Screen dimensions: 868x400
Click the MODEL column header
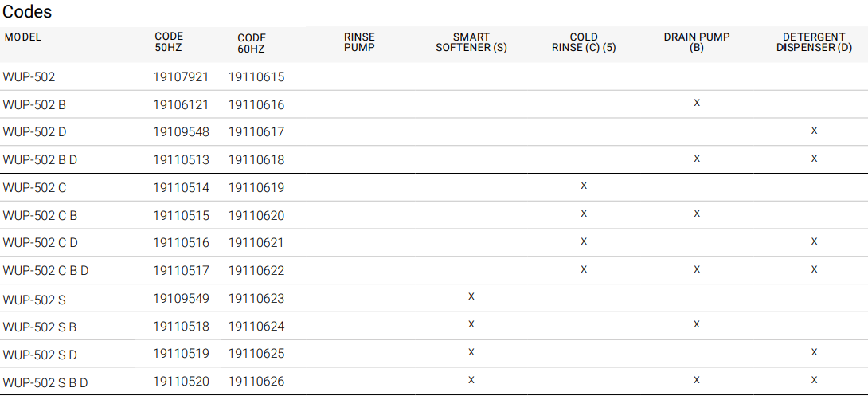coord(22,37)
